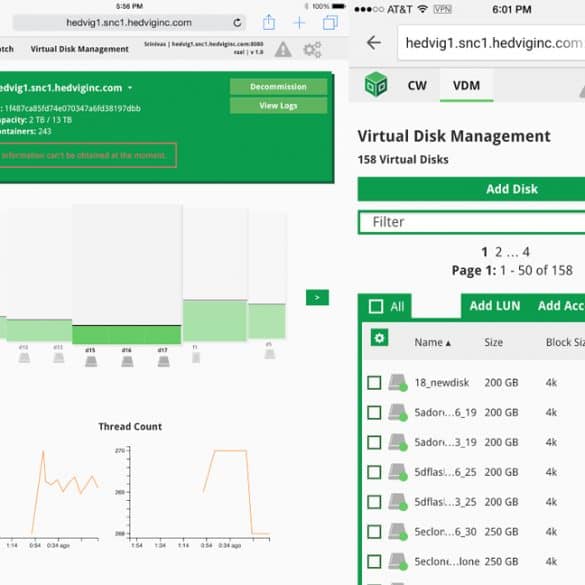Expand the hedvig1.snc1.hedviginc.com node dropdown
This screenshot has height=585, width=585.
click(130, 88)
